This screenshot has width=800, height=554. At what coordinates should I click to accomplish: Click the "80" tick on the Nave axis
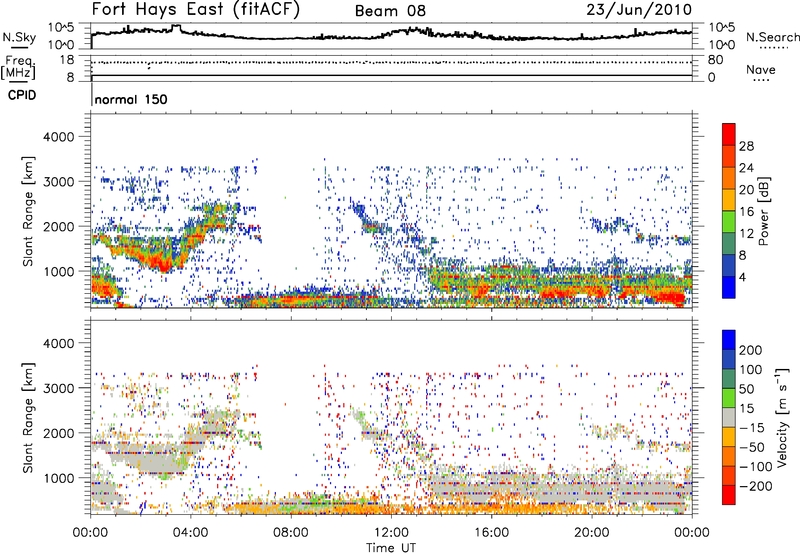tap(715, 60)
